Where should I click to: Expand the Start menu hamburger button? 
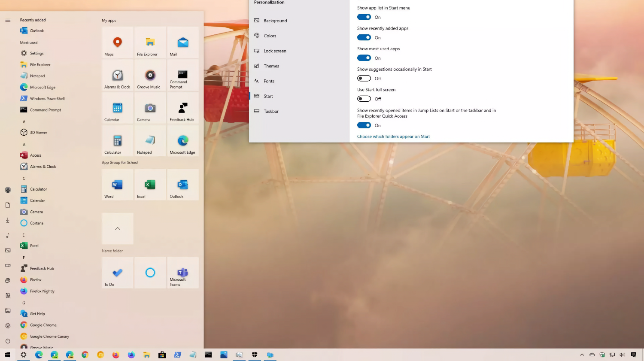[8, 20]
